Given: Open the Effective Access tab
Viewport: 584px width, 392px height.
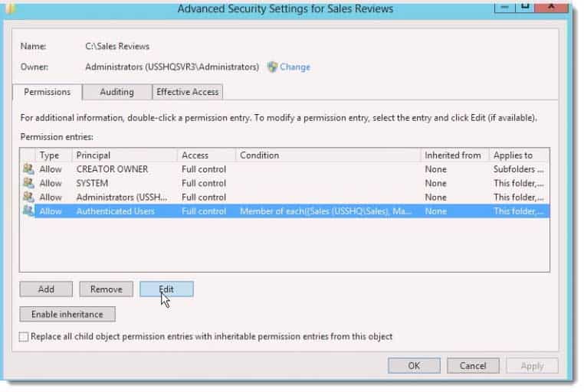Looking at the screenshot, I should [187, 92].
